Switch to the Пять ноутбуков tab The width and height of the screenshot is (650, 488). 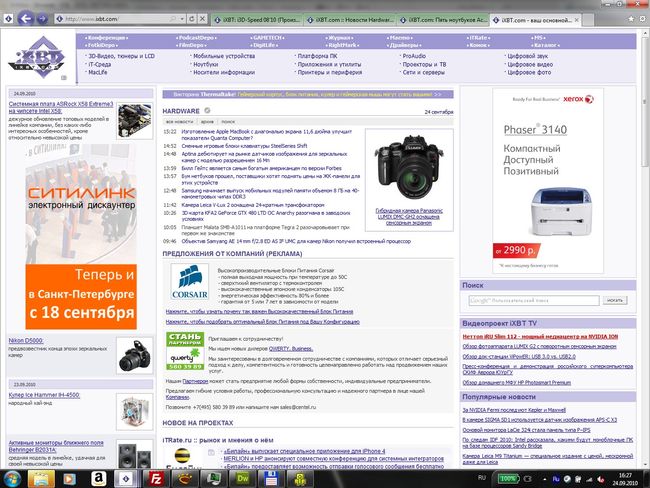click(x=444, y=19)
